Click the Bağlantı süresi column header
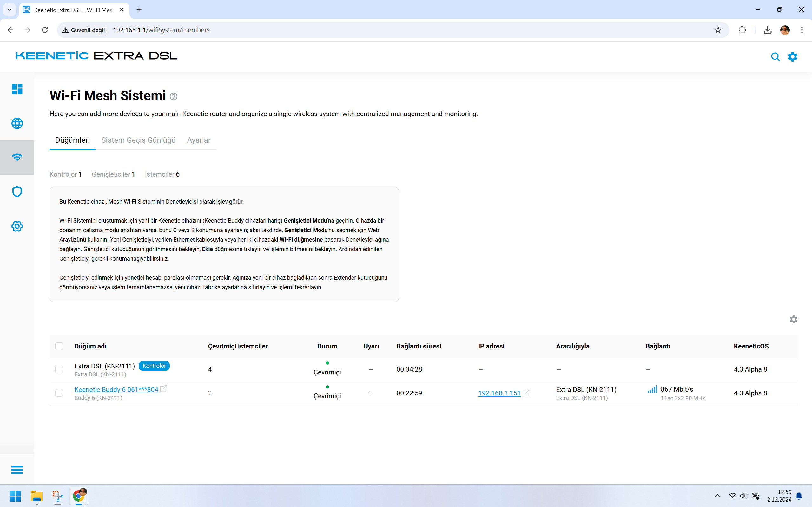The width and height of the screenshot is (812, 507). (x=419, y=346)
